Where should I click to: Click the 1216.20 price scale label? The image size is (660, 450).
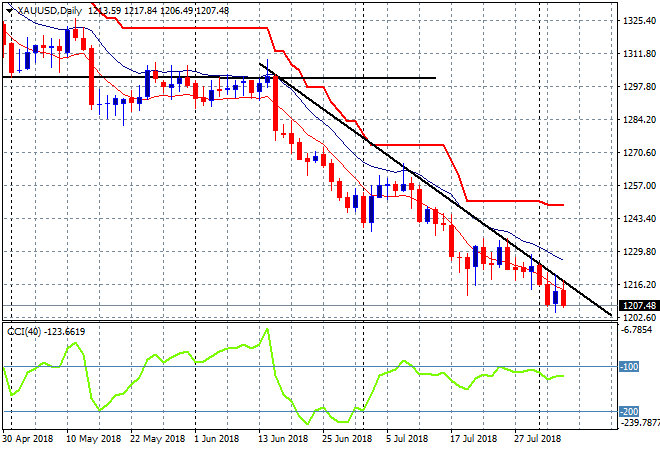[x=639, y=285]
